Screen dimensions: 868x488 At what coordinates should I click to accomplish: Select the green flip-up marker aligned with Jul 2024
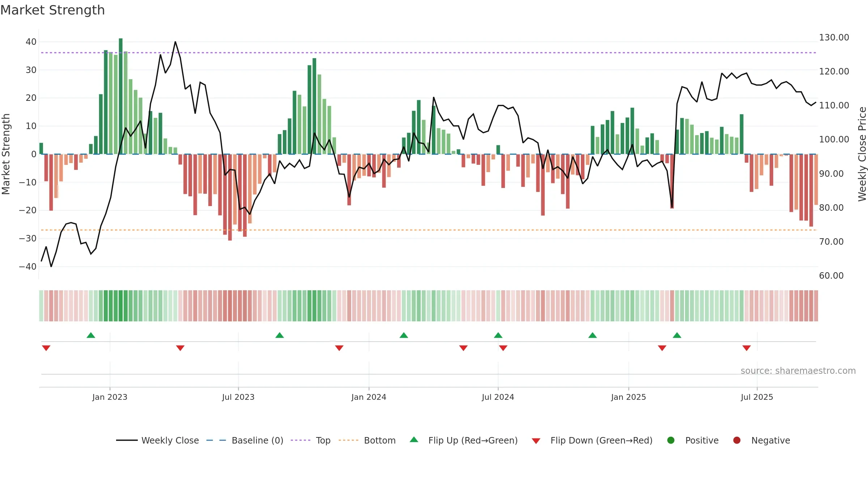[x=498, y=335]
